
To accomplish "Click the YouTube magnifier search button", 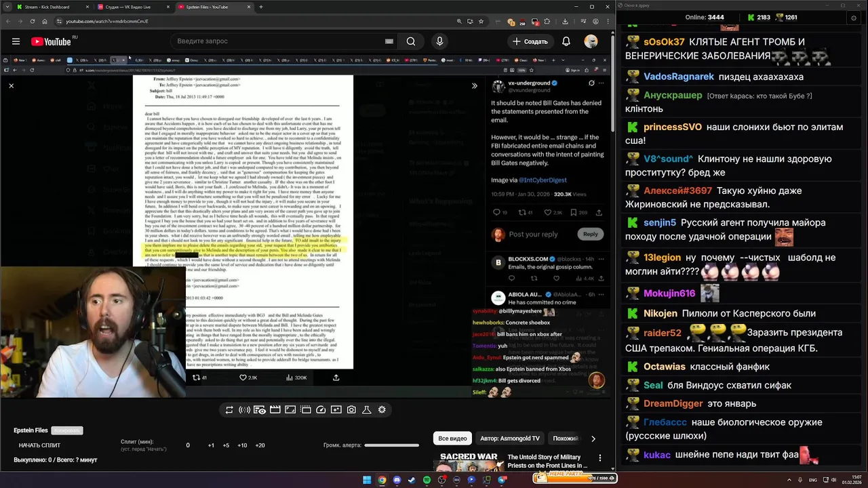I will (411, 41).
